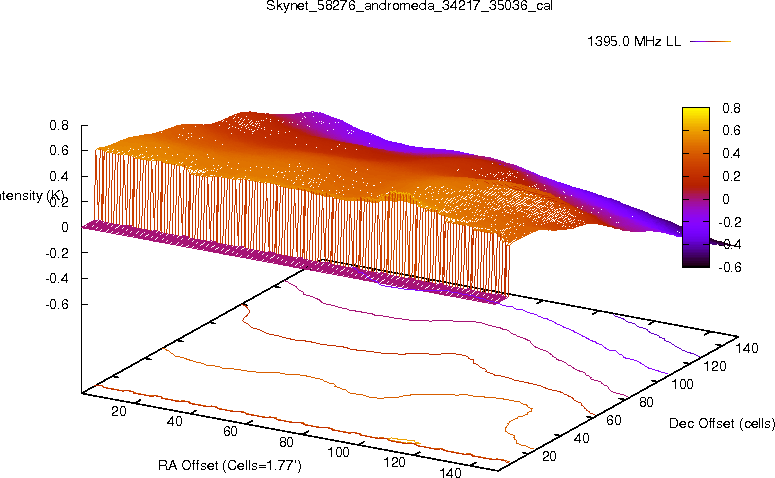Screen dimensions: 775x478
Task: Click the 0.8 tick on the intensity axis
Action: pos(59,126)
